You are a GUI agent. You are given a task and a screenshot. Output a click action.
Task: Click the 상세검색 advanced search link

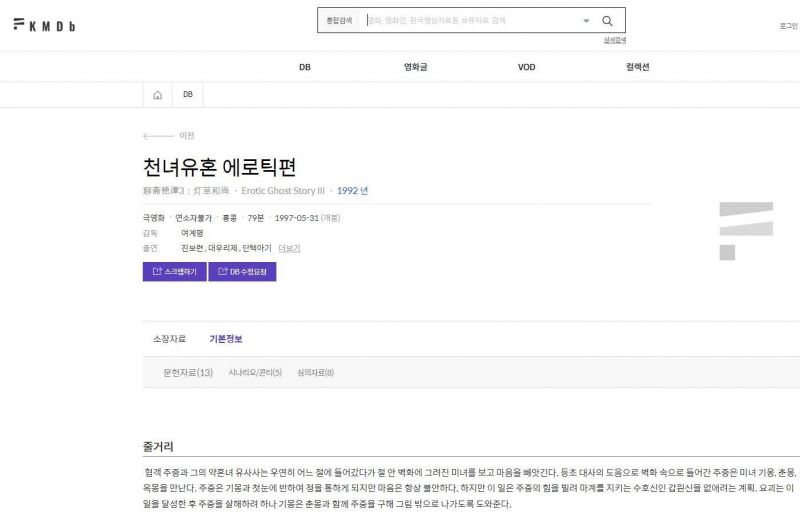pos(614,40)
